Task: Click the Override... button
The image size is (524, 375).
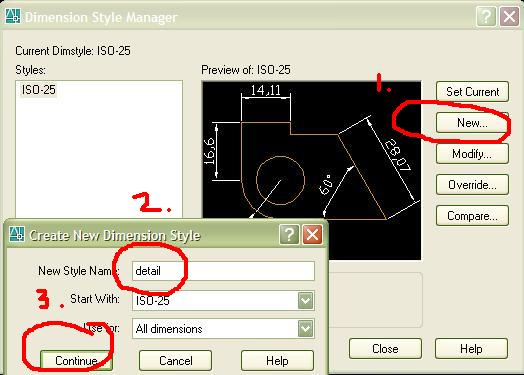Action: click(x=473, y=184)
